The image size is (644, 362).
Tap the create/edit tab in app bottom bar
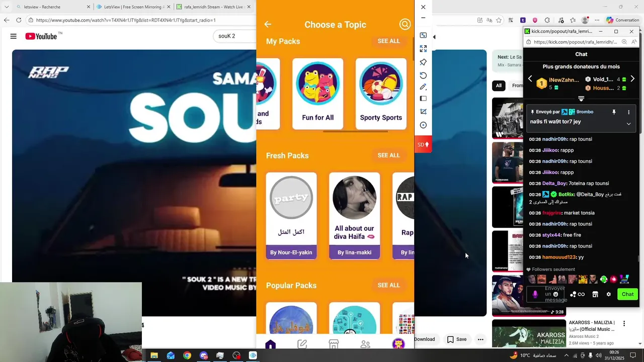point(302,344)
